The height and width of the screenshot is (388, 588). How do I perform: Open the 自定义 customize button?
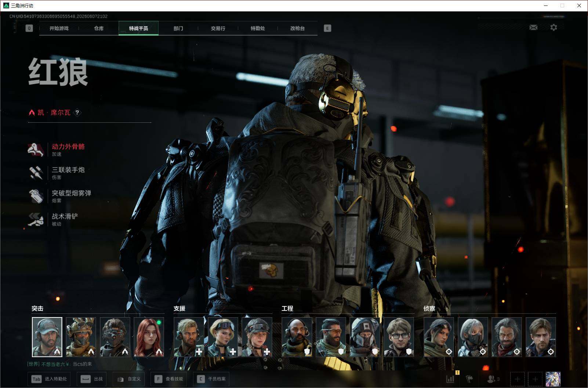tap(129, 379)
